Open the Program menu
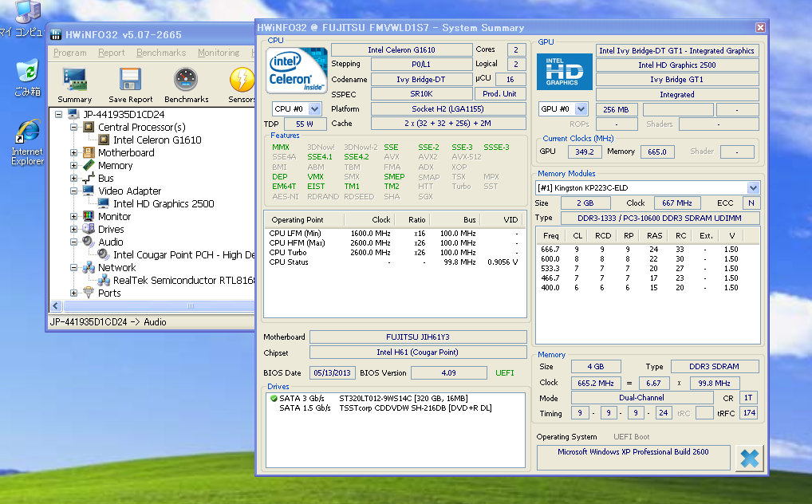 tap(70, 53)
